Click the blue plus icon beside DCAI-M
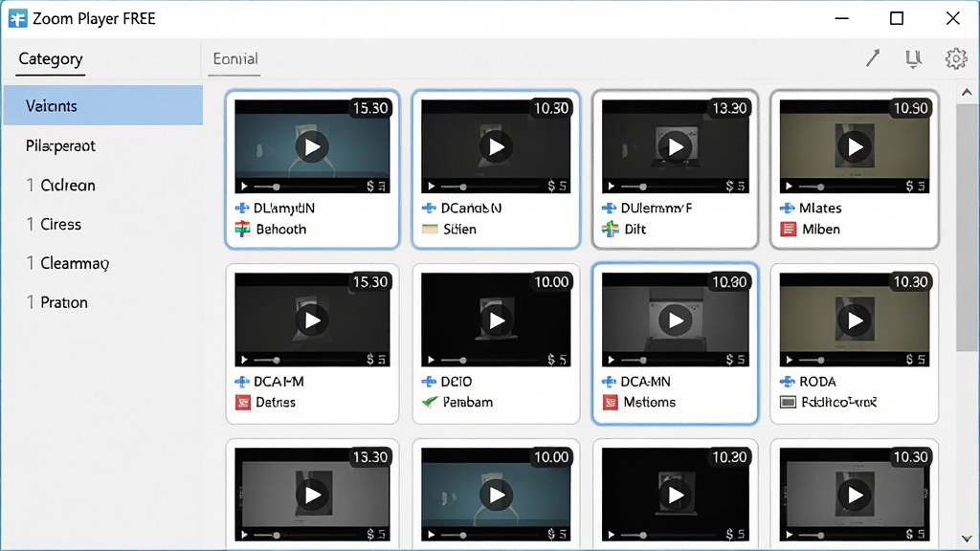 click(242, 381)
